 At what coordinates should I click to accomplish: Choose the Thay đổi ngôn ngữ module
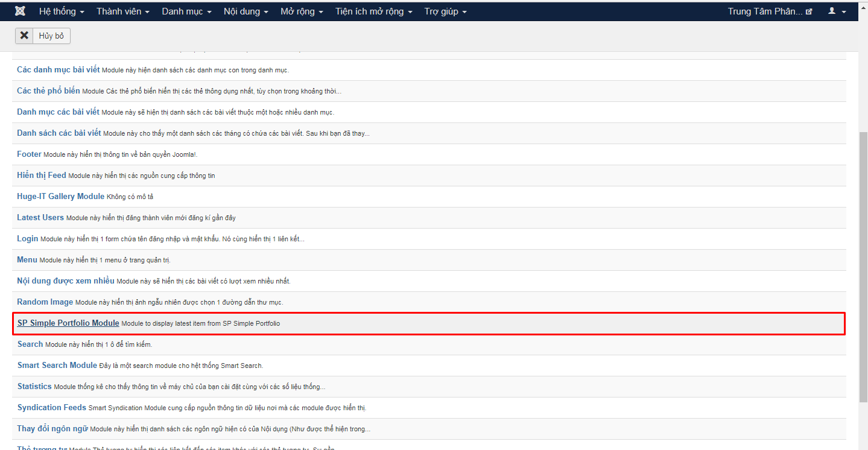tap(52, 428)
